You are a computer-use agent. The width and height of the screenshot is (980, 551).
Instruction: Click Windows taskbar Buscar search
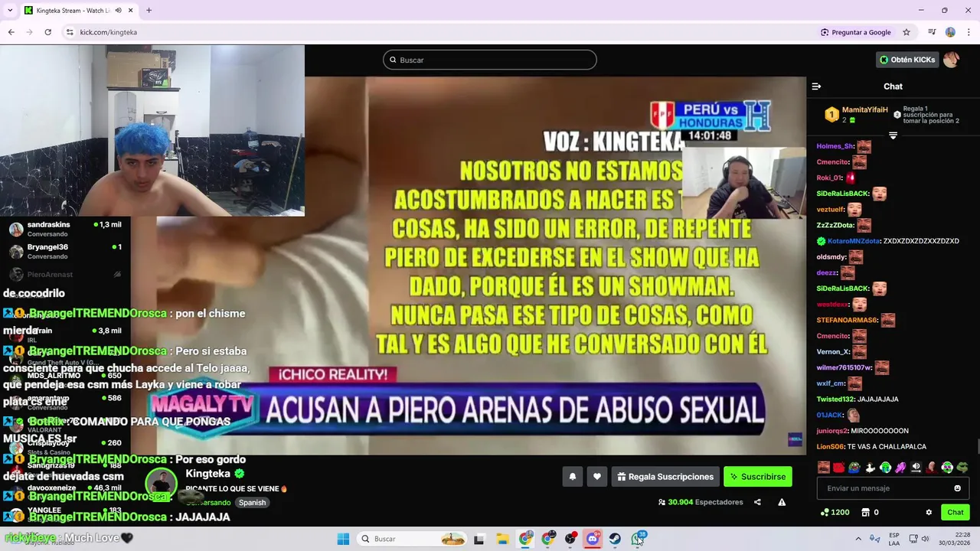413,539
